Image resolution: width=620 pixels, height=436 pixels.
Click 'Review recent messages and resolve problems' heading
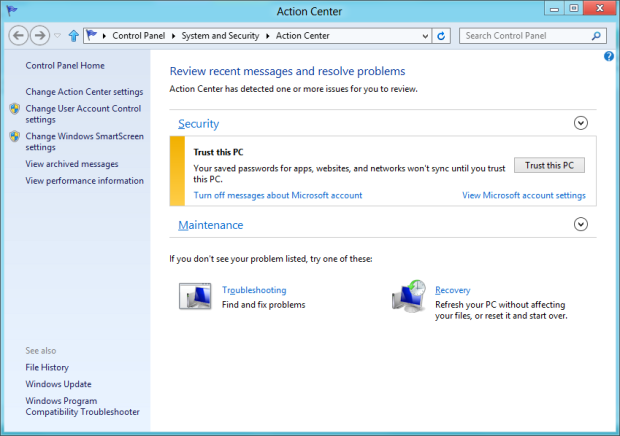click(x=287, y=71)
